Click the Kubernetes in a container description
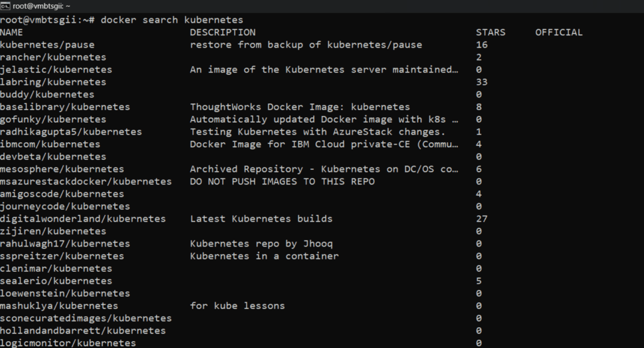 tap(264, 256)
